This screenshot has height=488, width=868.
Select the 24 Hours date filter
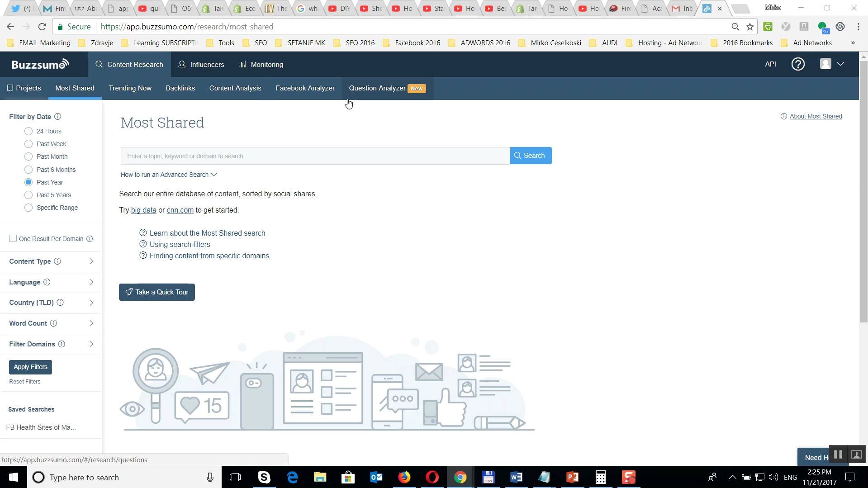tap(28, 131)
